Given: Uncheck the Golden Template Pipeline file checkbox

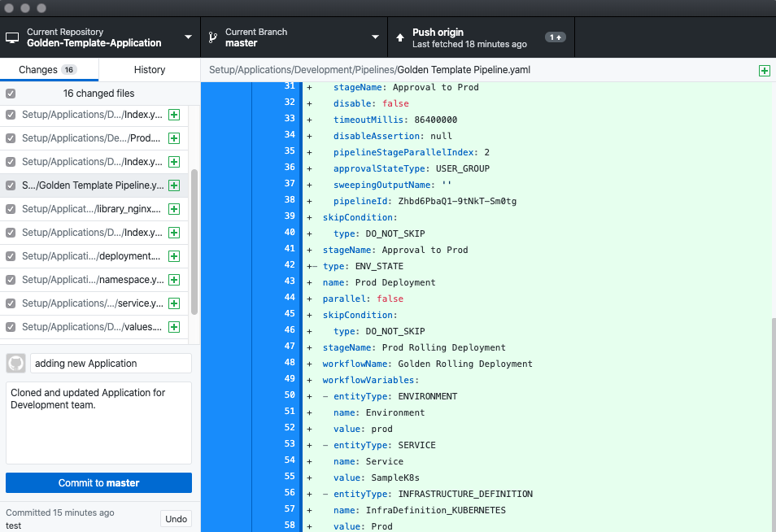Looking at the screenshot, I should [11, 185].
